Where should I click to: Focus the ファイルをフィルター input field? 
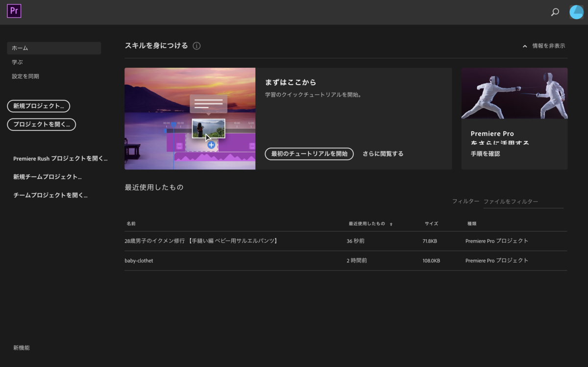523,202
